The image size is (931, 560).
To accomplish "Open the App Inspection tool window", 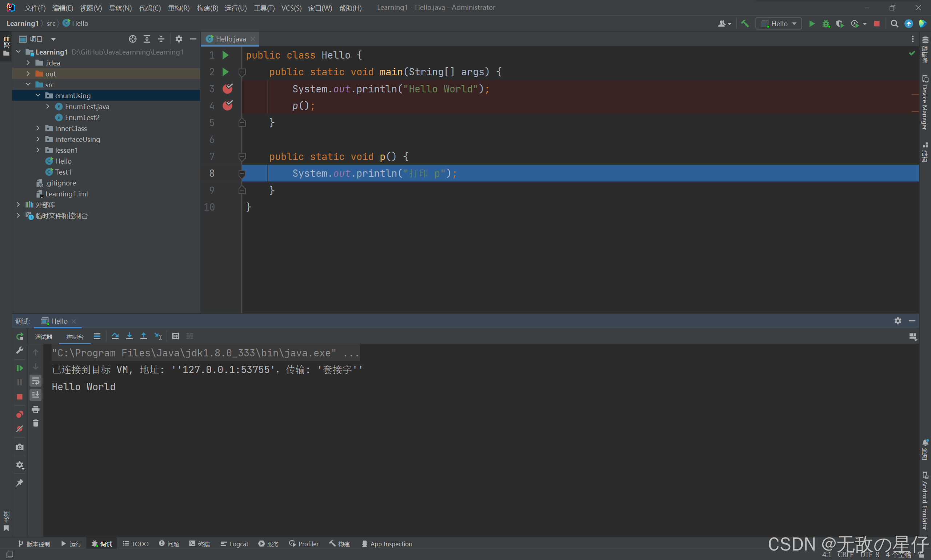I will [387, 544].
